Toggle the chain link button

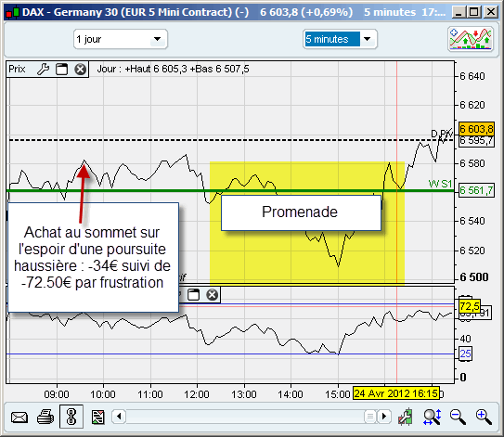tap(71, 417)
